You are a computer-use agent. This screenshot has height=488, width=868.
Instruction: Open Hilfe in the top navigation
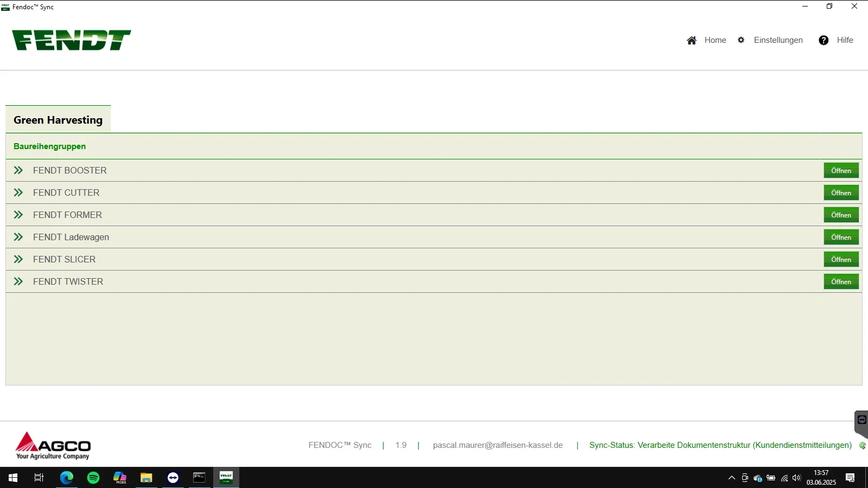click(845, 40)
